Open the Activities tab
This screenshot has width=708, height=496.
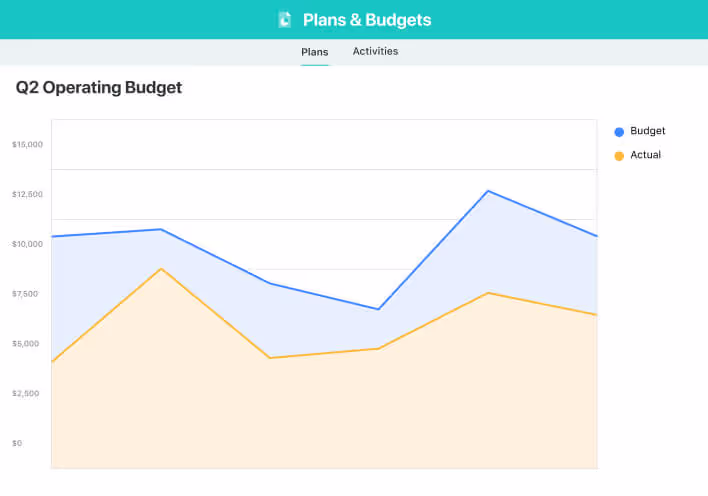tap(375, 52)
